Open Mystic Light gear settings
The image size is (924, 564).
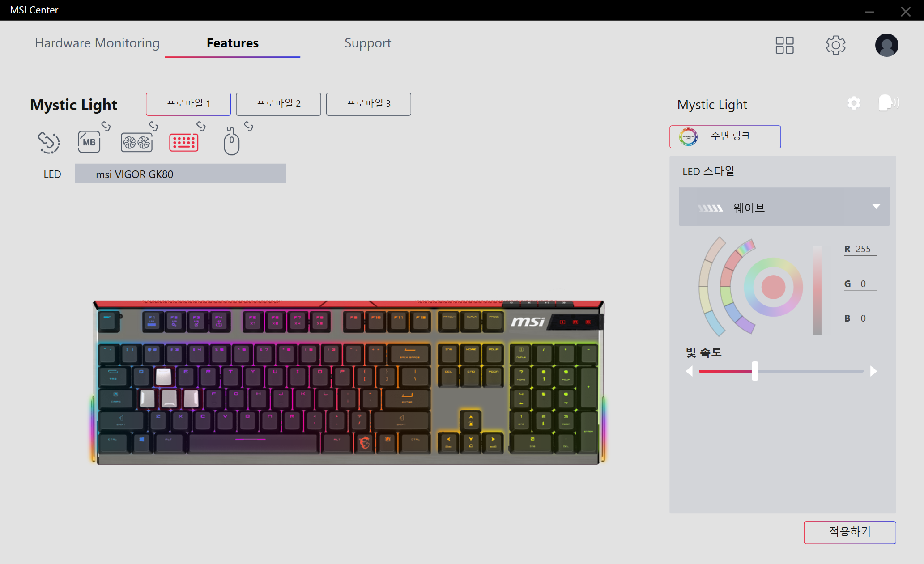854,103
